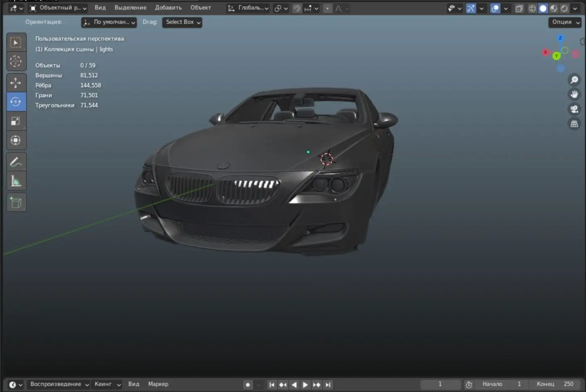Click the Конец end frame field
Screen dimensions: 586x392
(556, 384)
